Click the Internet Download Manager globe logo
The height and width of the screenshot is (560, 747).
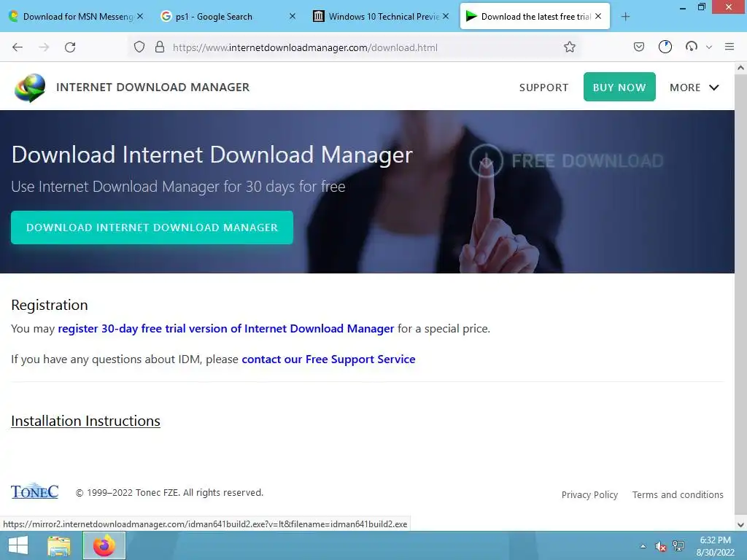[x=29, y=87]
